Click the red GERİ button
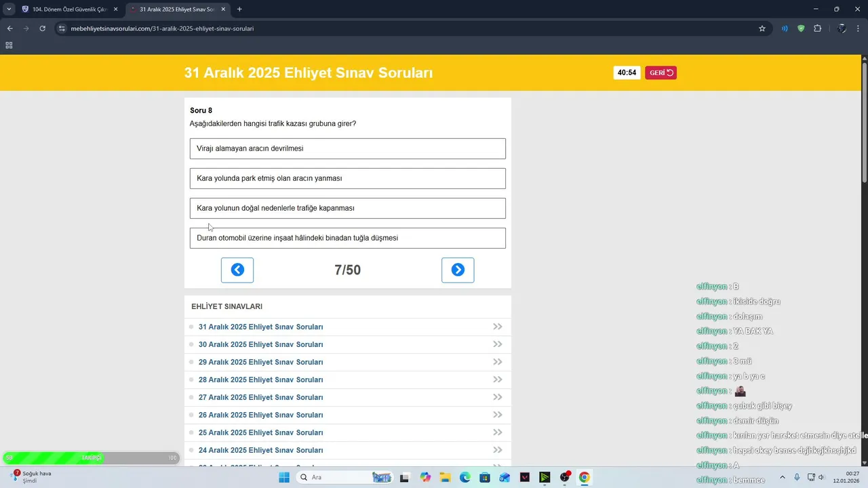 coord(660,73)
